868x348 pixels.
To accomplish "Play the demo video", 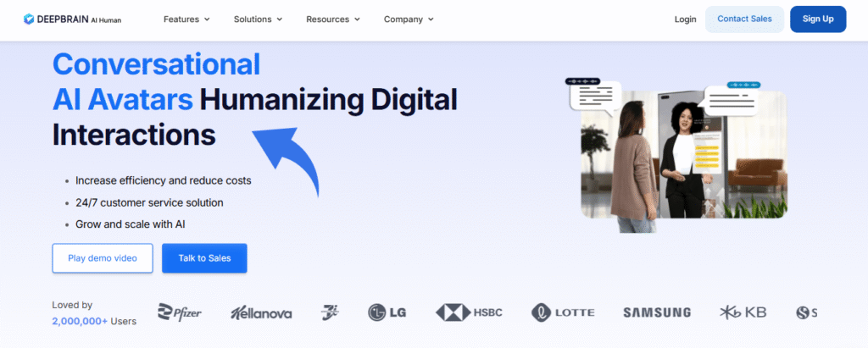I will [x=103, y=257].
